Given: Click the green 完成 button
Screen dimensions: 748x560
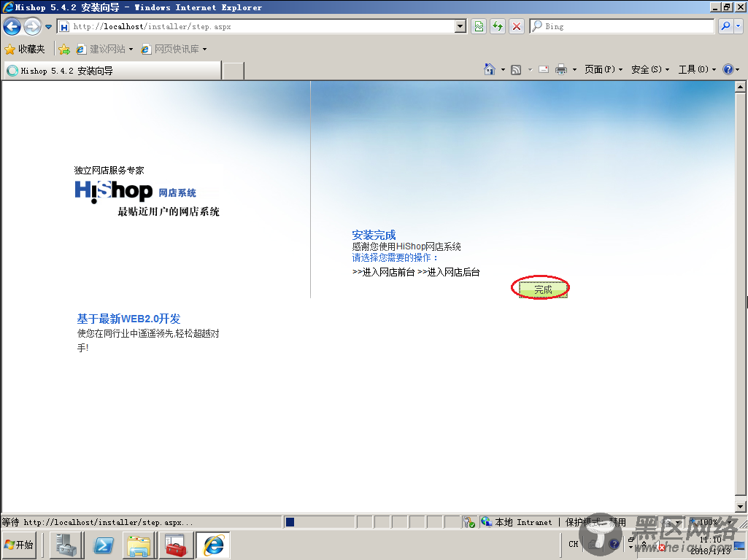Looking at the screenshot, I should coord(543,289).
